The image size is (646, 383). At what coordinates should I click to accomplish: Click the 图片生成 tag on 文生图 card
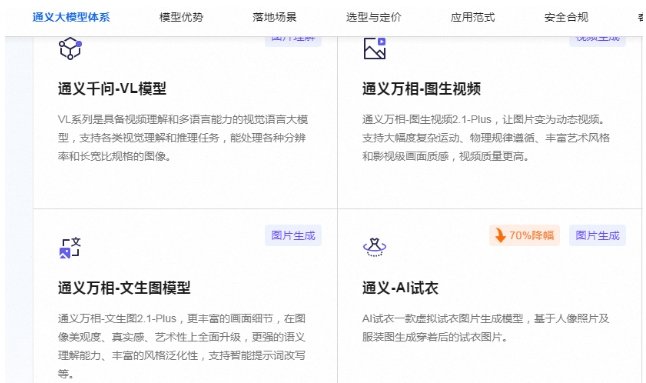(x=293, y=235)
